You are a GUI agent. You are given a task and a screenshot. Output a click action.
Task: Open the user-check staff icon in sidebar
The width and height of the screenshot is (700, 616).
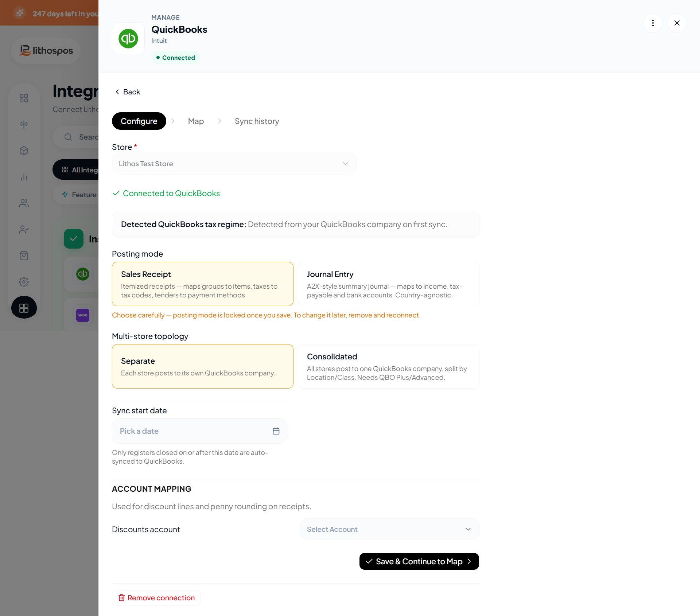click(x=24, y=229)
